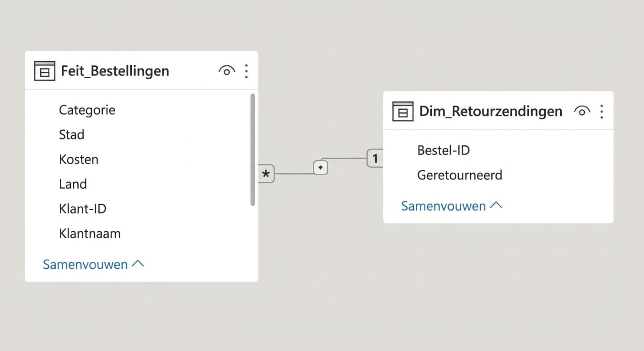Screen dimensions: 644x351
Task: Toggle visibility of Dim_Retourzendingen table
Action: point(582,111)
